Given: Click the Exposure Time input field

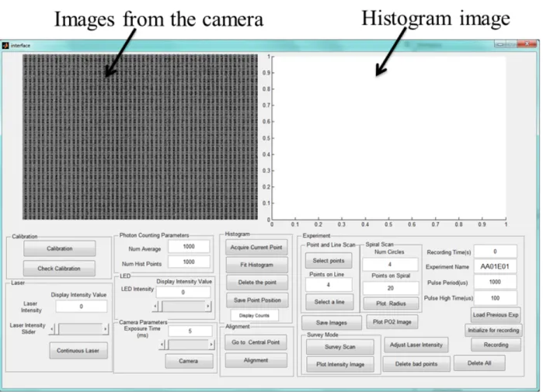Looking at the screenshot, I should coord(190,331).
